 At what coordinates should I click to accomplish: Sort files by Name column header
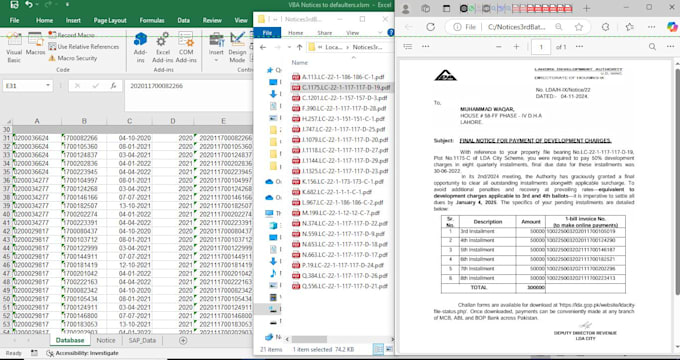pyautogui.click(x=300, y=62)
